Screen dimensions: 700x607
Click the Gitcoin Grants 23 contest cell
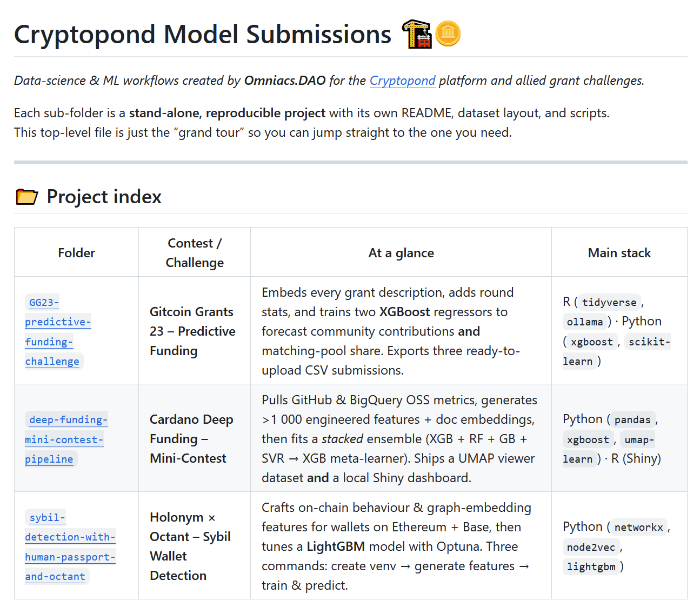point(192,331)
